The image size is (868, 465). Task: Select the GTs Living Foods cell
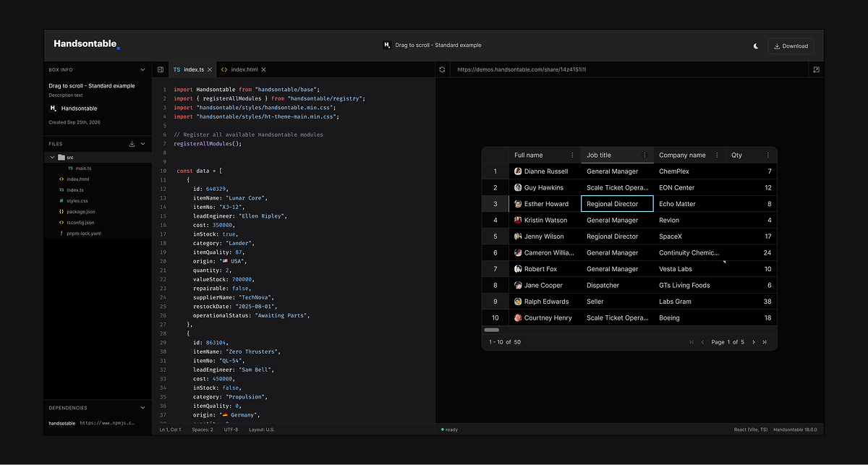coord(689,286)
